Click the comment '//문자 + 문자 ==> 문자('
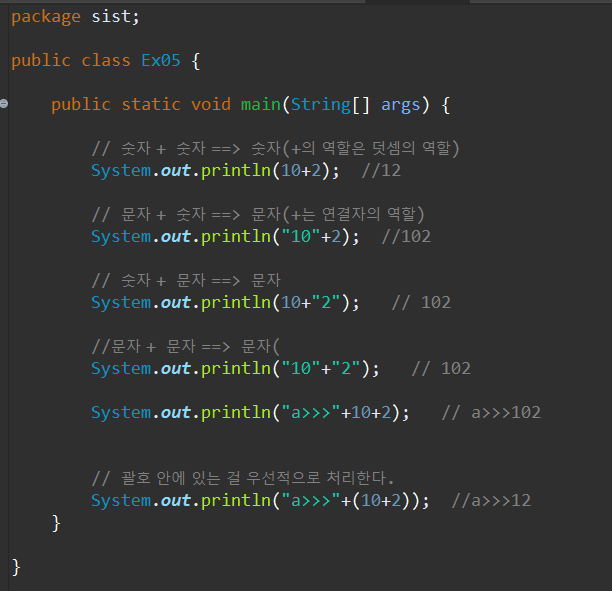The width and height of the screenshot is (612, 591). click(186, 347)
